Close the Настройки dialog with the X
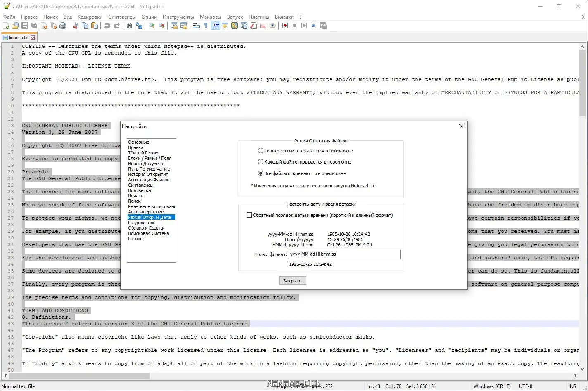The image size is (588, 391). point(461,126)
